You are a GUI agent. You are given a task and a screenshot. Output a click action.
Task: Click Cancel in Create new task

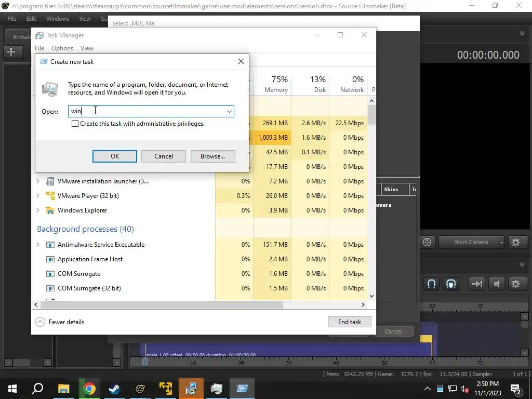[x=164, y=156]
